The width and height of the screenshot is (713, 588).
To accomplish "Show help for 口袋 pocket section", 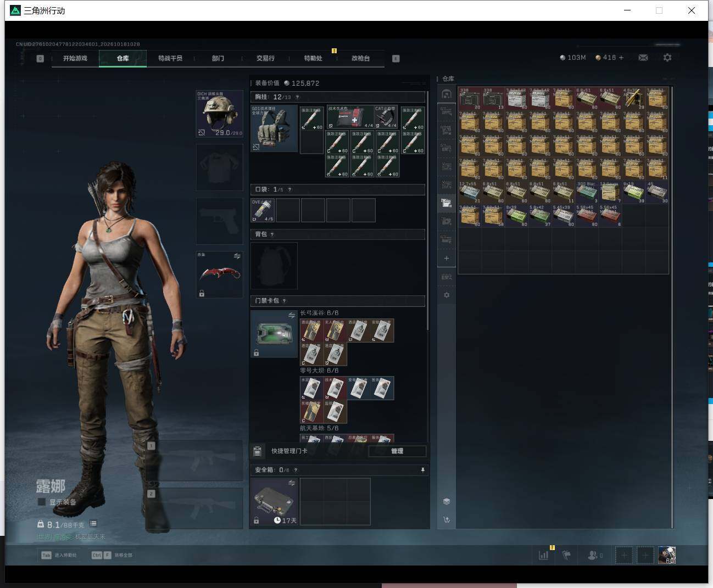I will [x=289, y=189].
